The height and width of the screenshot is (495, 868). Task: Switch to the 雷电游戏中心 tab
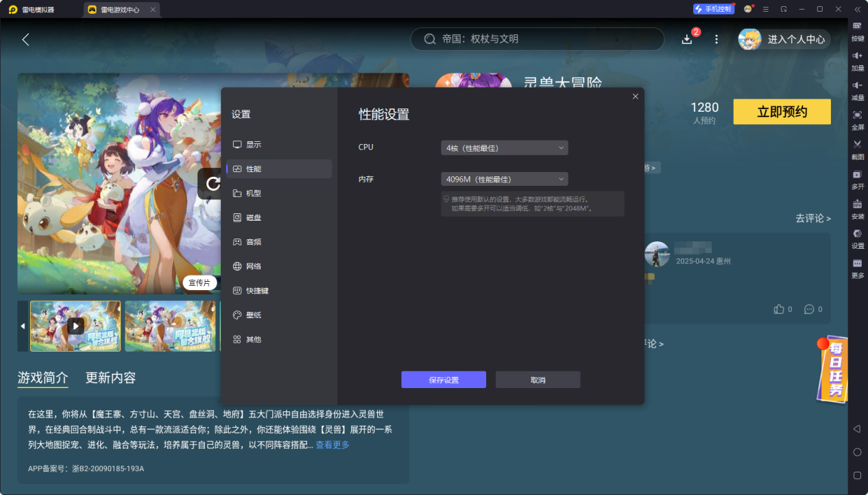click(x=121, y=10)
